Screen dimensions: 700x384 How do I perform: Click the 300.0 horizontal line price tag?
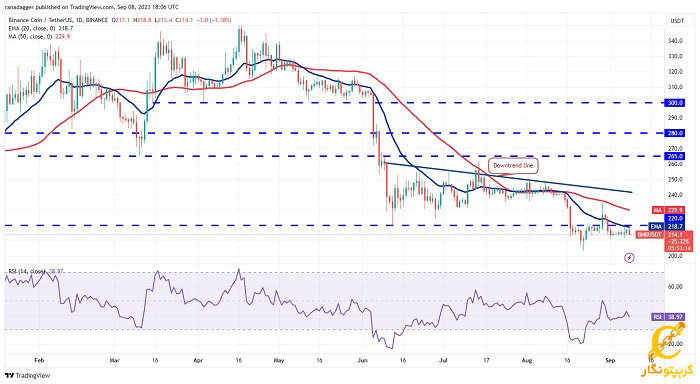click(675, 103)
